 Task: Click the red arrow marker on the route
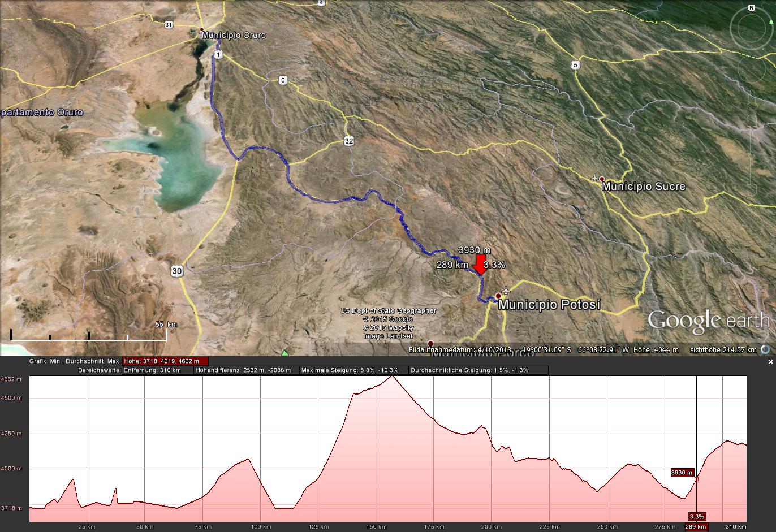click(480, 265)
